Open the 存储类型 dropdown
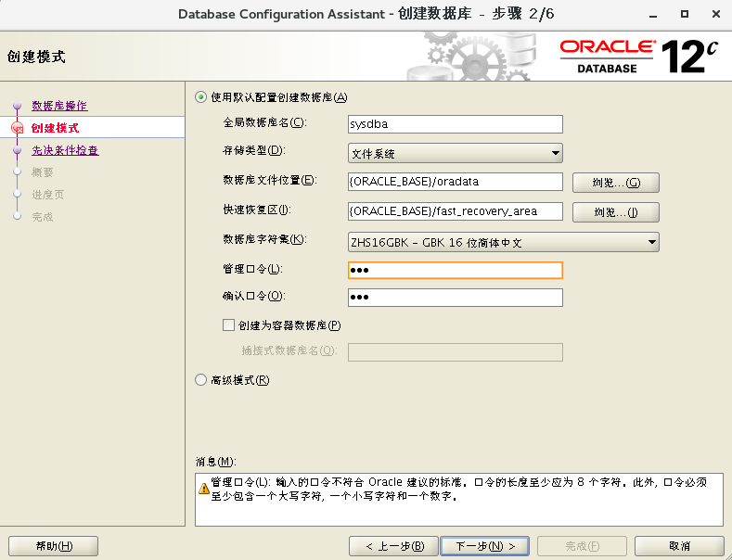 coord(456,153)
